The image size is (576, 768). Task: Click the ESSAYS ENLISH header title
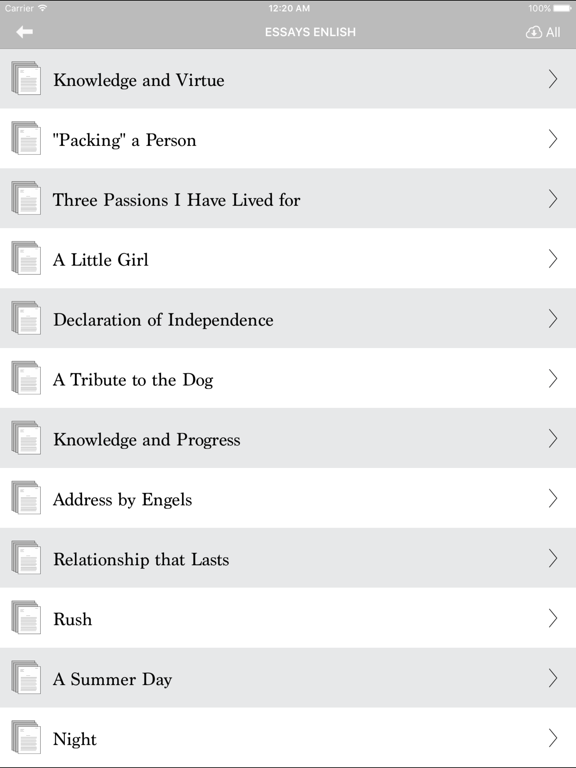pos(310,32)
